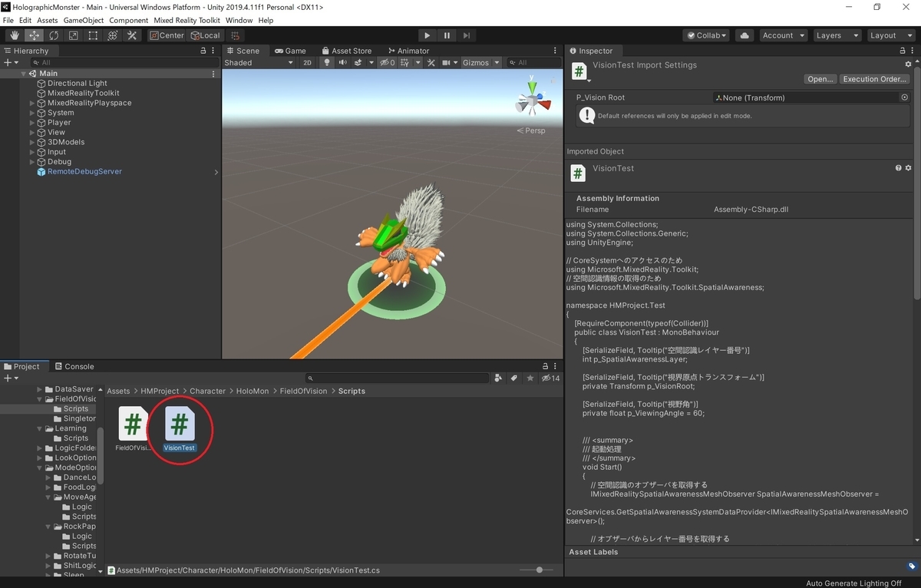The width and height of the screenshot is (921, 588).
Task: Open component editor tools in Scene
Action: coord(431,63)
